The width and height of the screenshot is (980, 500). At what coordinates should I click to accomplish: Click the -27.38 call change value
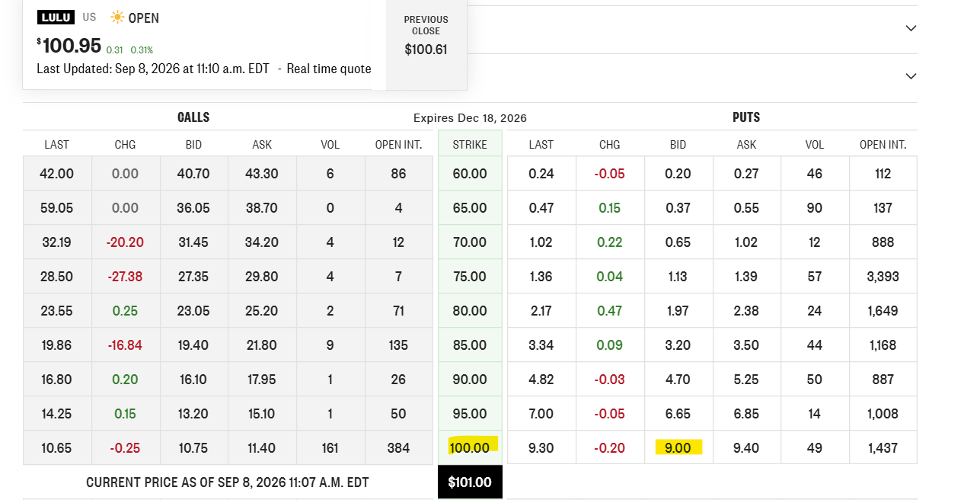pos(125,277)
